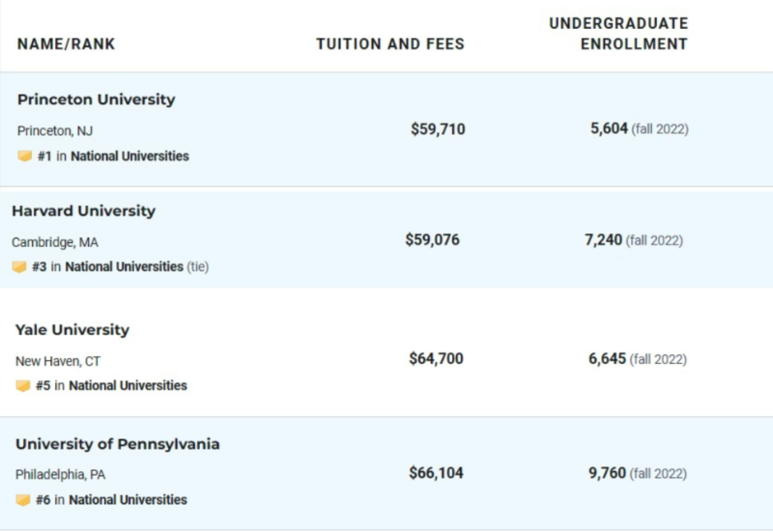The width and height of the screenshot is (773, 532).
Task: Open the Princeton University link
Action: (96, 99)
